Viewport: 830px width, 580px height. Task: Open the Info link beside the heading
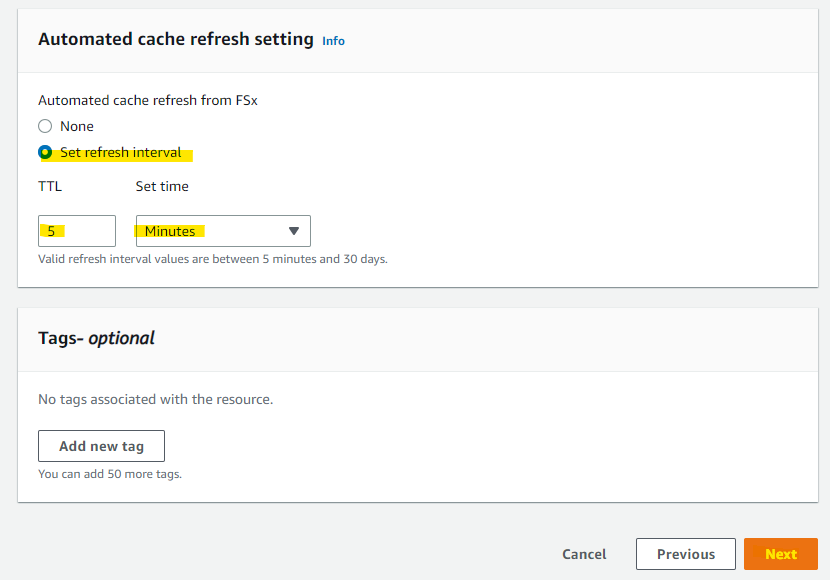click(332, 41)
